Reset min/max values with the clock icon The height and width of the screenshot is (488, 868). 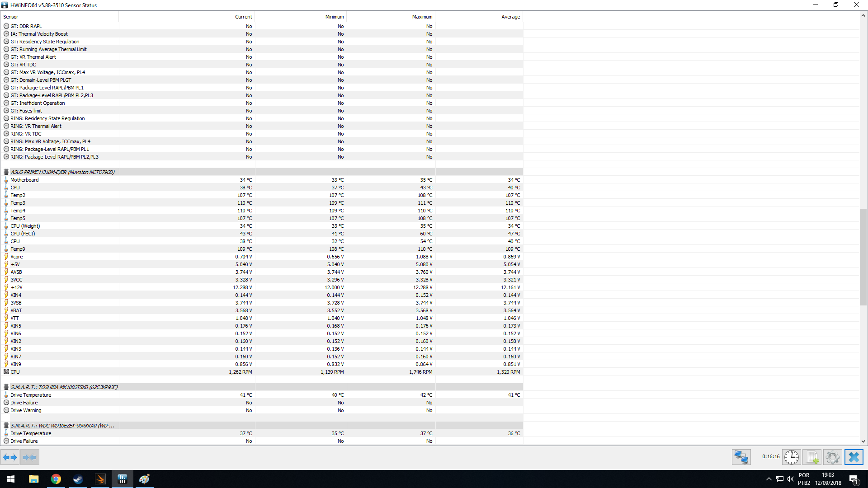click(792, 457)
